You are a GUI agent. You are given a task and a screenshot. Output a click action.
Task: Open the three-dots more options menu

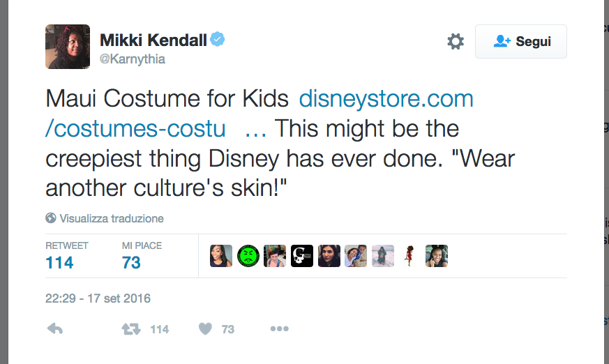[x=279, y=329]
